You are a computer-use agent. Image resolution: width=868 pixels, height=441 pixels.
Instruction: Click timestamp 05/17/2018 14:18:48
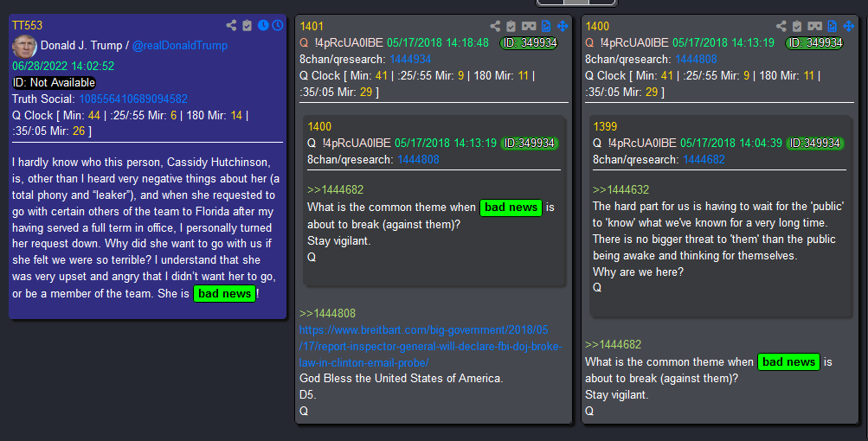click(x=438, y=42)
